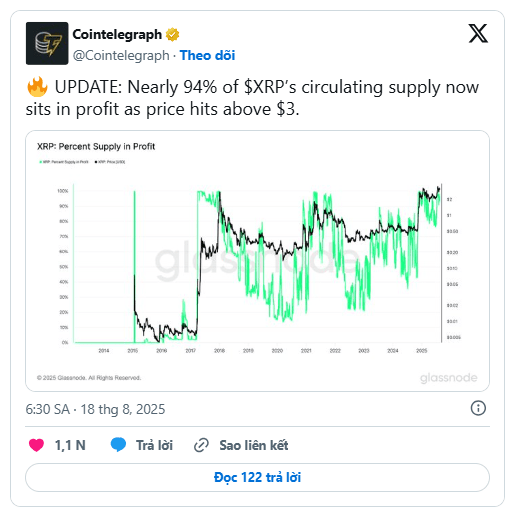Click the copy link chain icon
Viewport: 515px width, 515px height.
(x=201, y=445)
